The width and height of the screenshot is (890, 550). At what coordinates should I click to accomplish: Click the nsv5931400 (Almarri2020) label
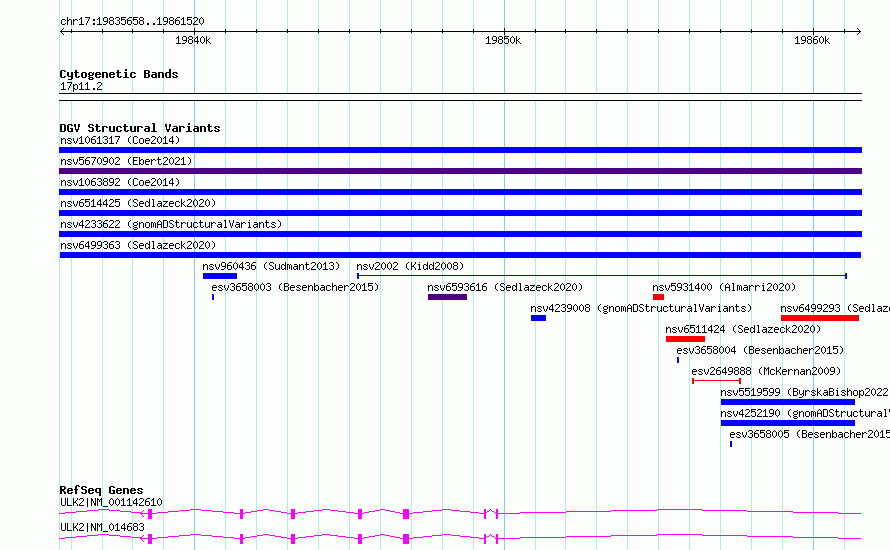click(x=724, y=287)
